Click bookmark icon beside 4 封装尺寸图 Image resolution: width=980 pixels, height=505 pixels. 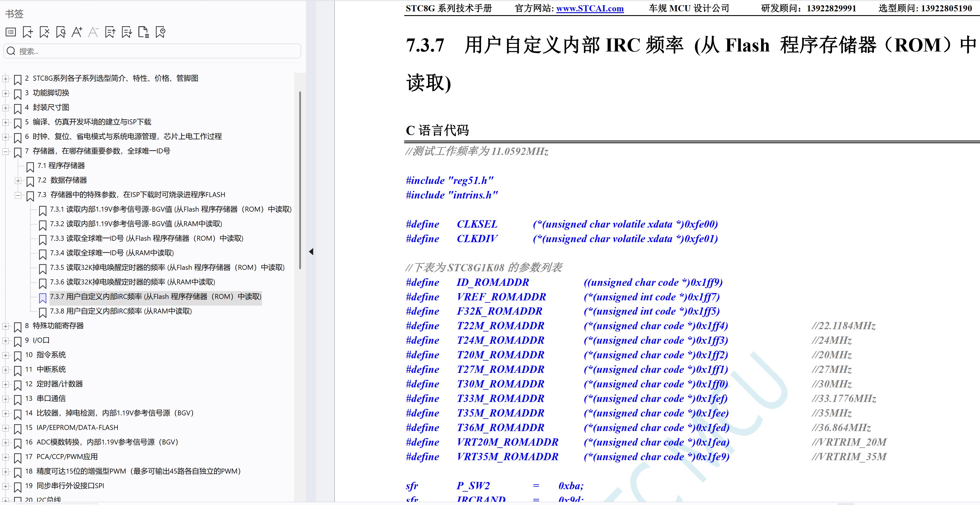[17, 109]
